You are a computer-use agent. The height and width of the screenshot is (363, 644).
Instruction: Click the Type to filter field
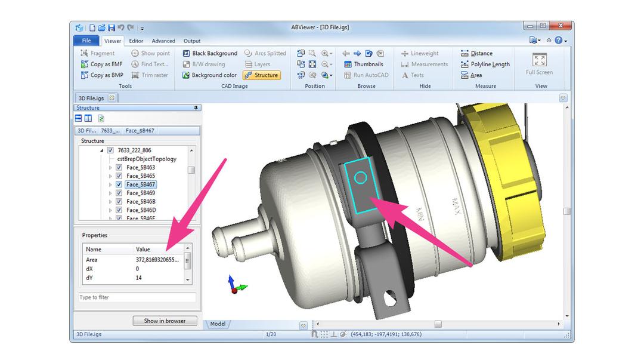click(137, 297)
